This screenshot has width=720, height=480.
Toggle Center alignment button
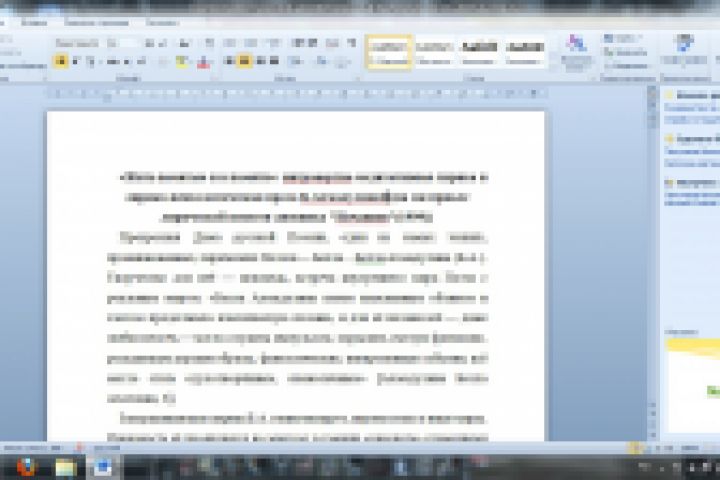click(x=244, y=61)
